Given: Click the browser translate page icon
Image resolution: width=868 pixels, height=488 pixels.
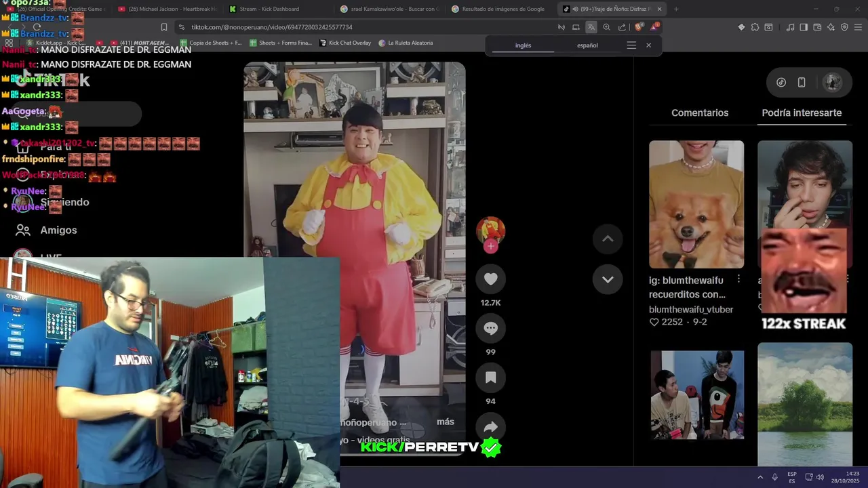Looking at the screenshot, I should click(591, 27).
